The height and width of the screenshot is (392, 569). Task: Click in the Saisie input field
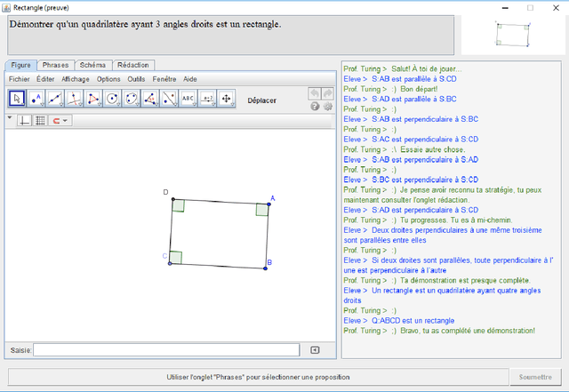pos(167,350)
